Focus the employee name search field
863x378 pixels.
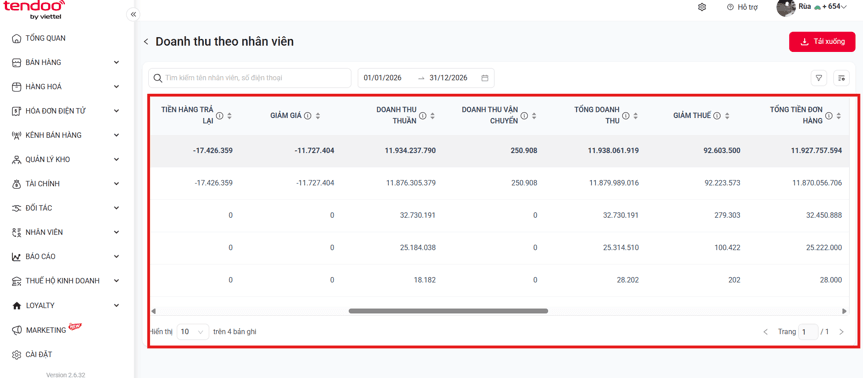coord(250,78)
